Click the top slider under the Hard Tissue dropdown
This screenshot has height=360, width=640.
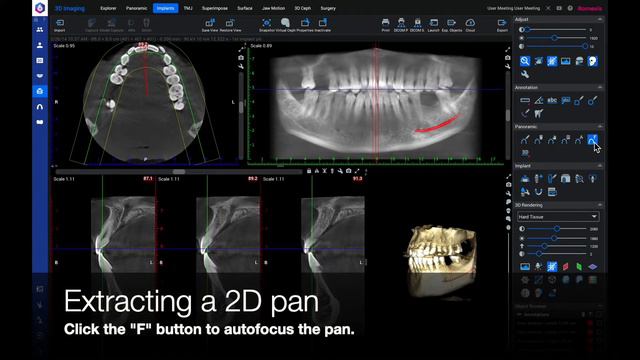[556, 229]
